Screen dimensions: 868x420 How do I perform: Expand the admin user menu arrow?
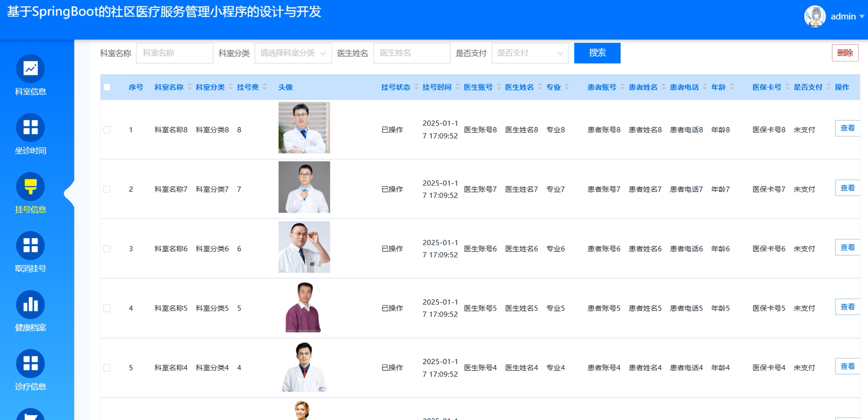pyautogui.click(x=862, y=17)
